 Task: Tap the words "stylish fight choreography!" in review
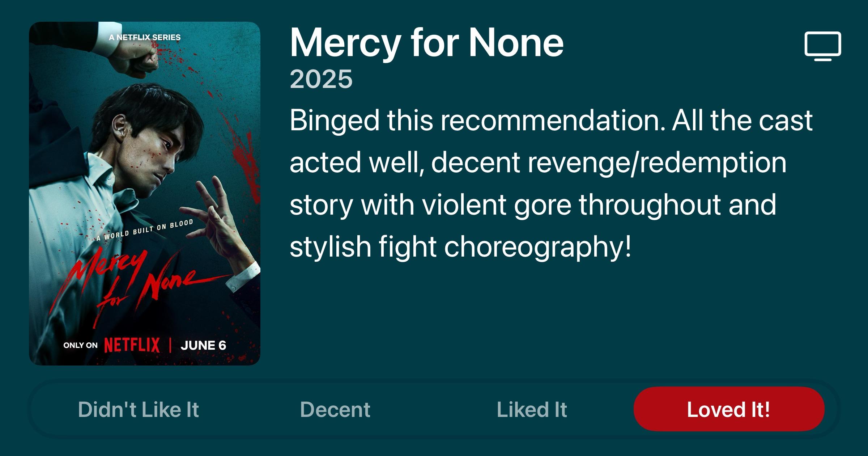(460, 247)
